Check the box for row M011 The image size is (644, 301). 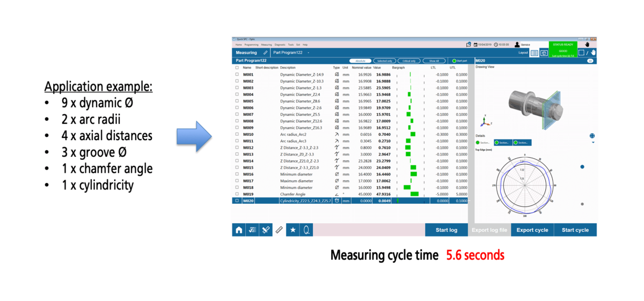point(237,141)
